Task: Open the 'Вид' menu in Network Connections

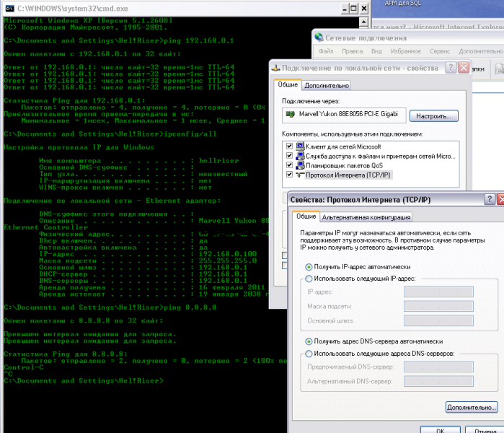Action: point(376,51)
